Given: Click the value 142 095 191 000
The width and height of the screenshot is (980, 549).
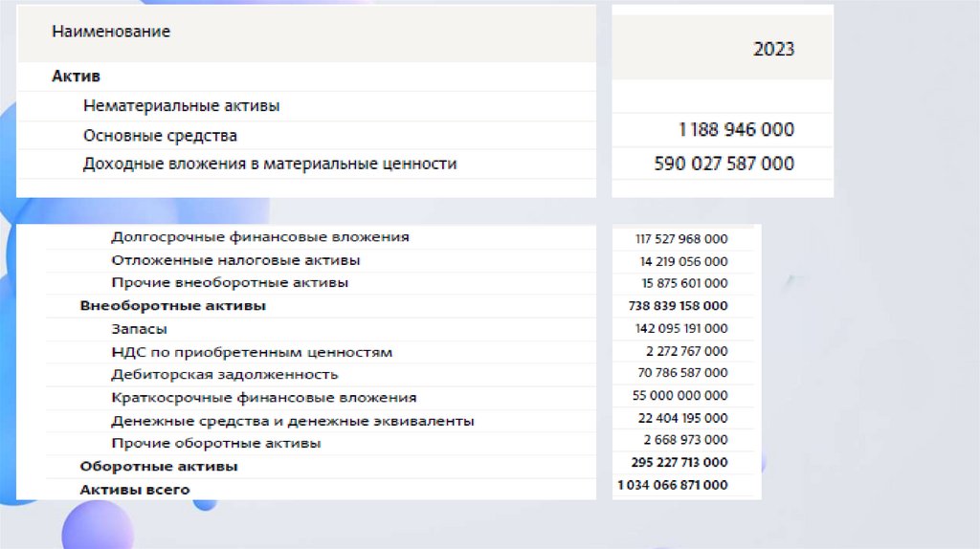Looking at the screenshot, I should (681, 328).
